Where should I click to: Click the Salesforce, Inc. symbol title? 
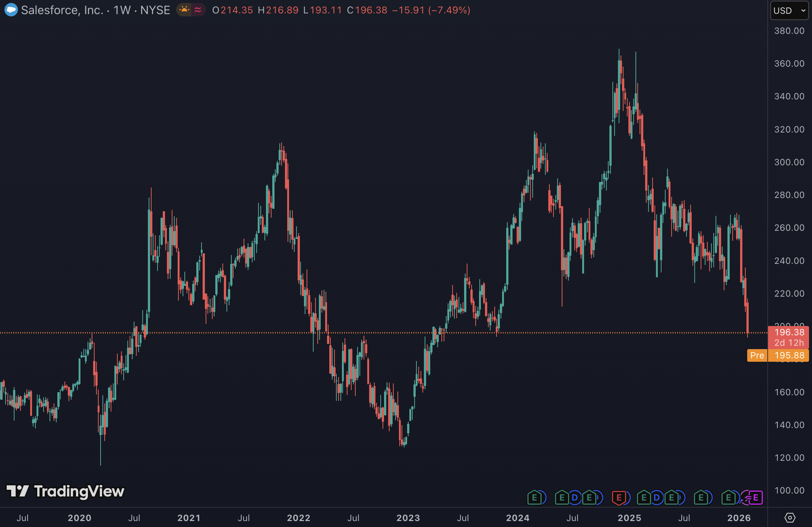[62, 10]
